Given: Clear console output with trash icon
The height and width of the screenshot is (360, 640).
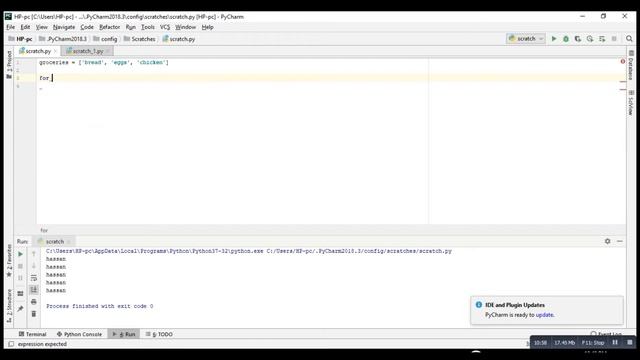Looking at the screenshot, I should coord(34,313).
